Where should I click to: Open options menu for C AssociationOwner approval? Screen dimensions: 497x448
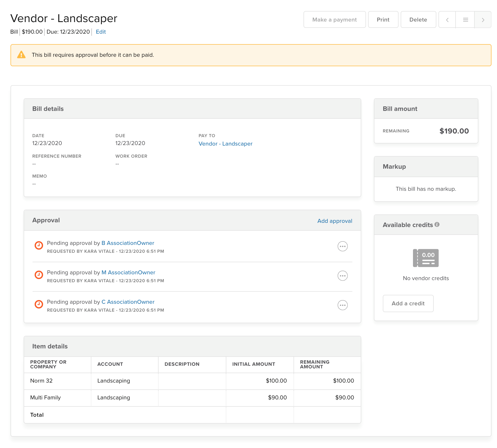coord(342,305)
